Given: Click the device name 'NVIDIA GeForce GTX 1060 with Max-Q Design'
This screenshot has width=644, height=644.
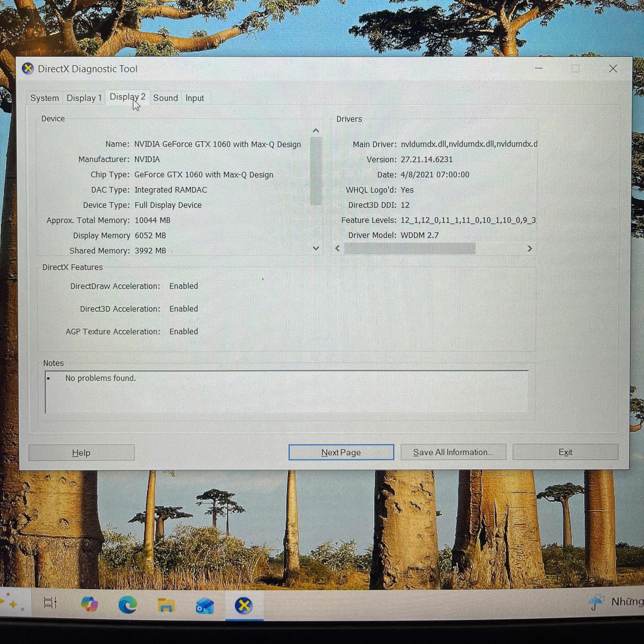Looking at the screenshot, I should click(218, 144).
